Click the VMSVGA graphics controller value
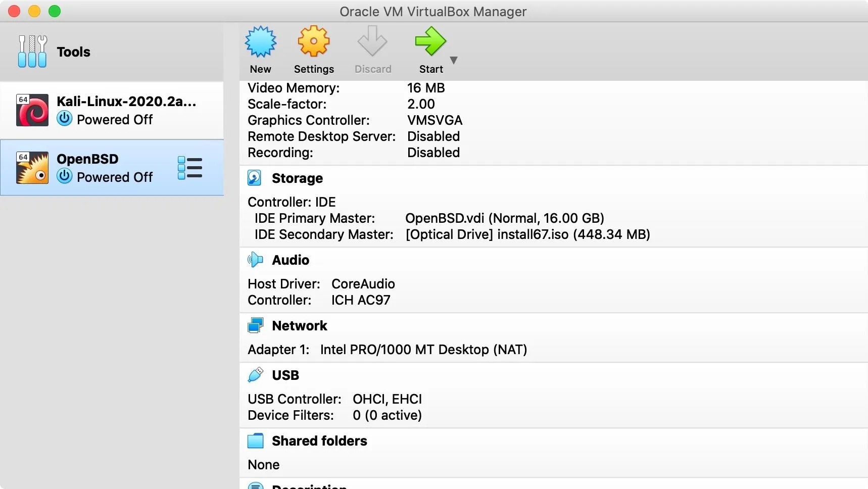Screen dimensions: 868x489 coord(435,120)
